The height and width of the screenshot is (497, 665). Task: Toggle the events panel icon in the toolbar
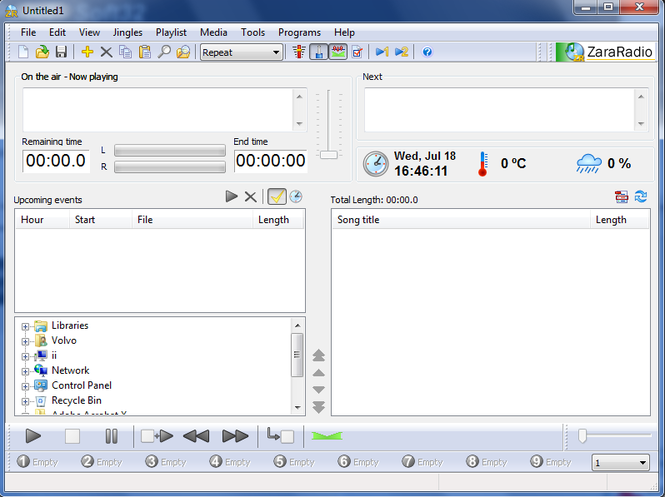[x=319, y=52]
